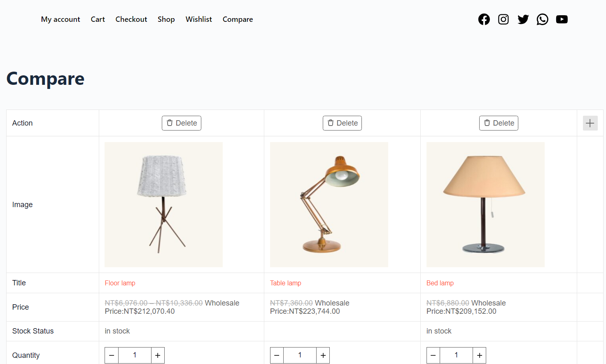Click the plus icon to add another product
The width and height of the screenshot is (606, 364).
pos(590,123)
